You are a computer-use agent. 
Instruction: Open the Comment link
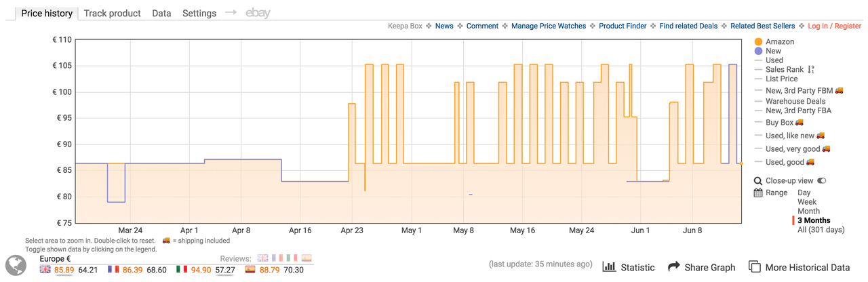tap(482, 26)
